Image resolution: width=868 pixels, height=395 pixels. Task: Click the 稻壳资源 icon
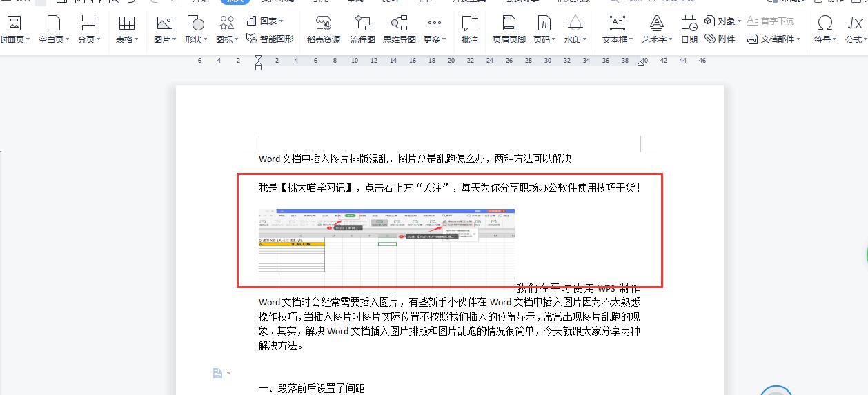(323, 30)
